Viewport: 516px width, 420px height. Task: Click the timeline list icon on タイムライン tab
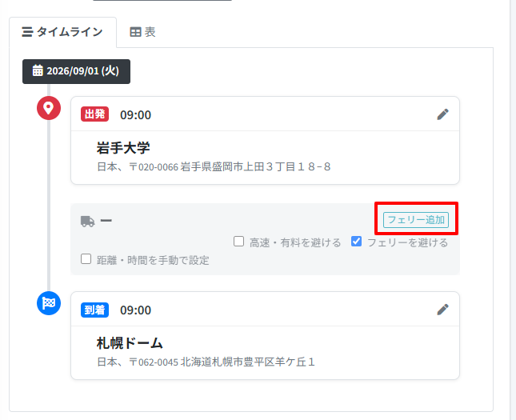point(27,32)
